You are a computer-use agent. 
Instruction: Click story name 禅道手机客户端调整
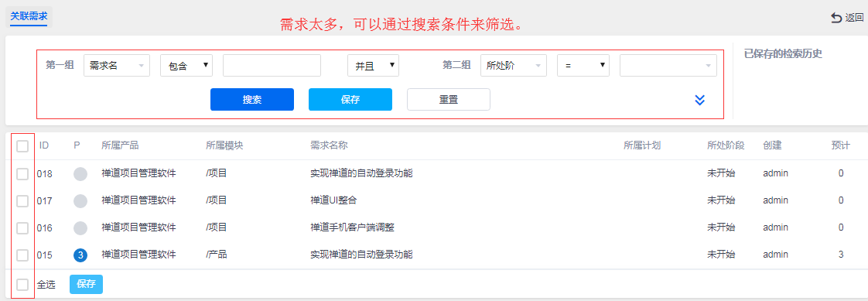coord(352,227)
